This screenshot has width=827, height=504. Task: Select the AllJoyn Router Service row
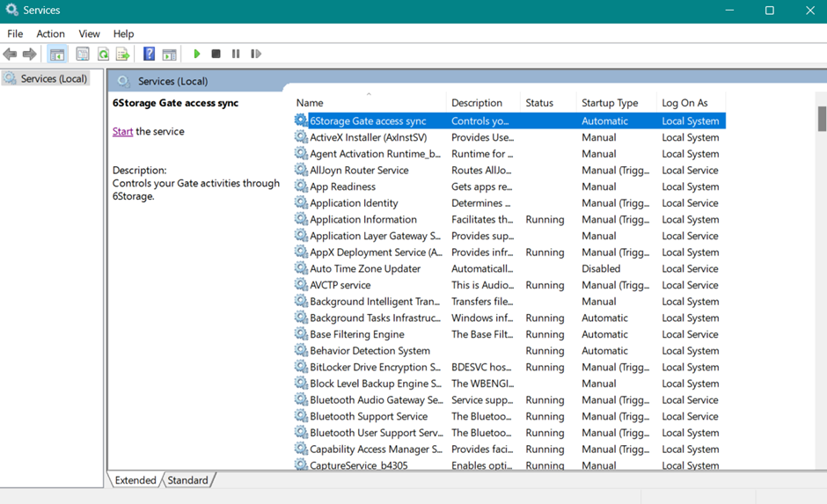click(509, 170)
